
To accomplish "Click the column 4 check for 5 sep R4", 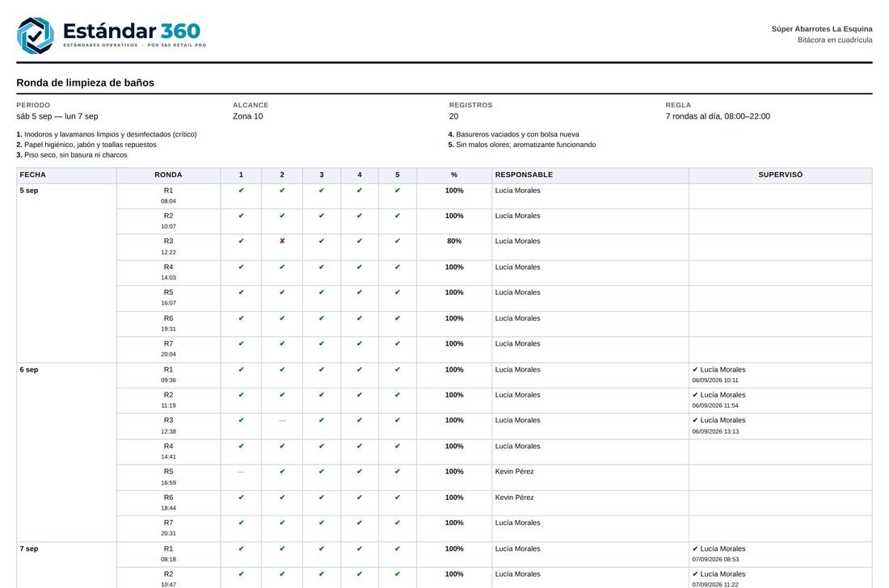I will (360, 267).
